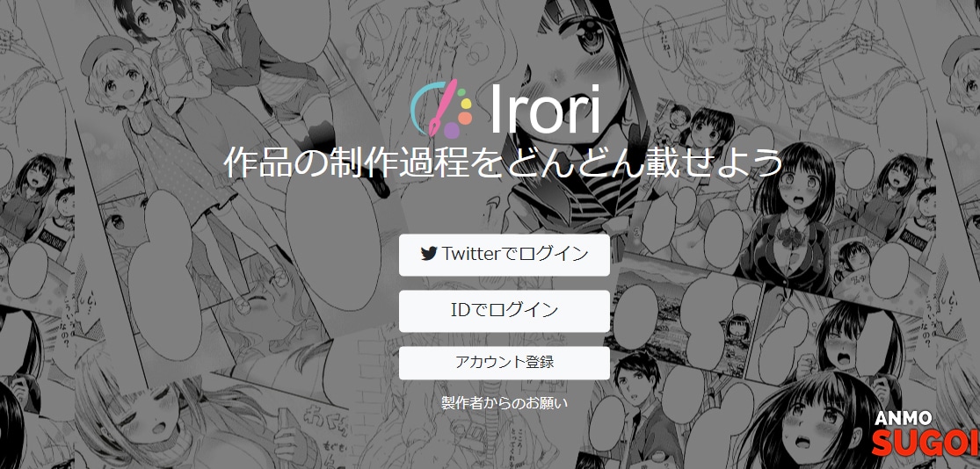Choose the IDでログイン button
The image size is (980, 469).
[x=505, y=311]
